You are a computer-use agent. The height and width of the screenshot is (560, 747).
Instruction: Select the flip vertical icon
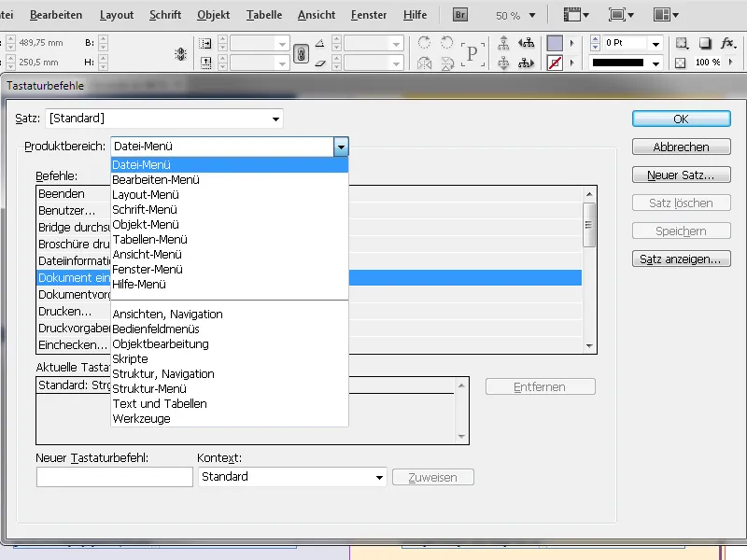coord(446,63)
